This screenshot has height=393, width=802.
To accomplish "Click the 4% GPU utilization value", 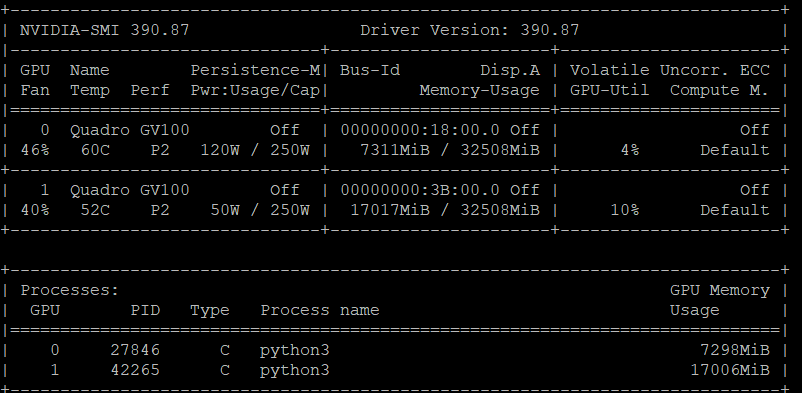I will pos(630,150).
